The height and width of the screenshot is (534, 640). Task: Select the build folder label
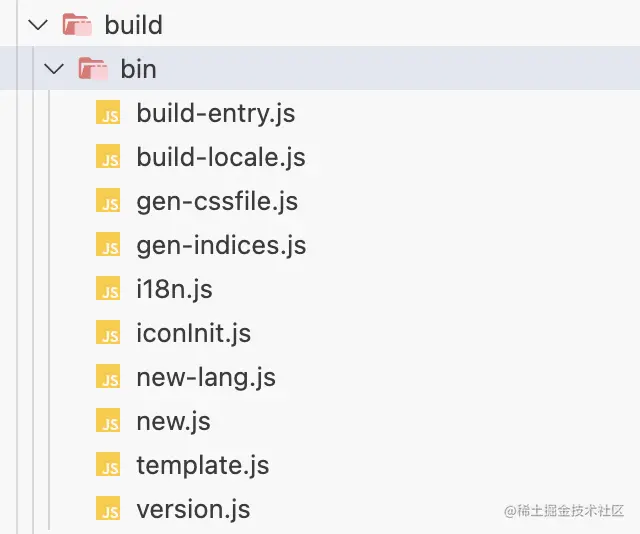[133, 25]
